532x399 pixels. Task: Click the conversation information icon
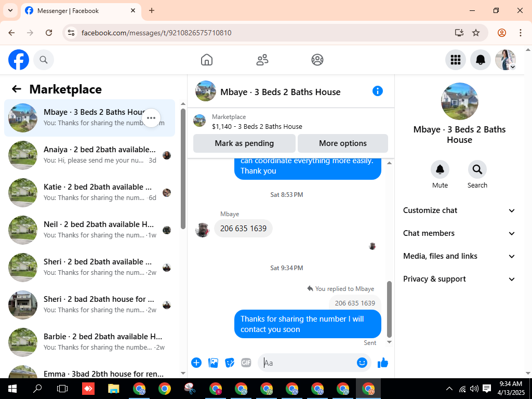tap(378, 91)
